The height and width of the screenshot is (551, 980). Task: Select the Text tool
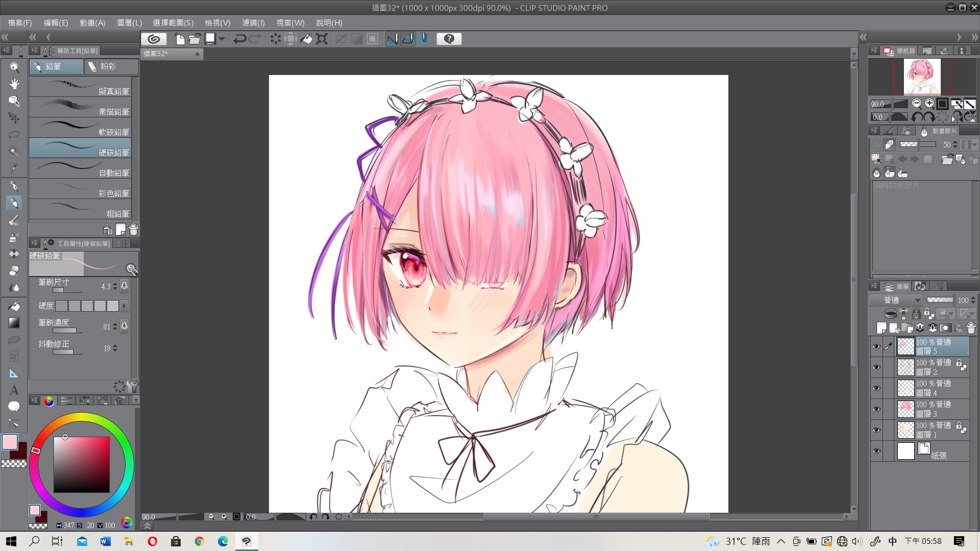tap(14, 390)
